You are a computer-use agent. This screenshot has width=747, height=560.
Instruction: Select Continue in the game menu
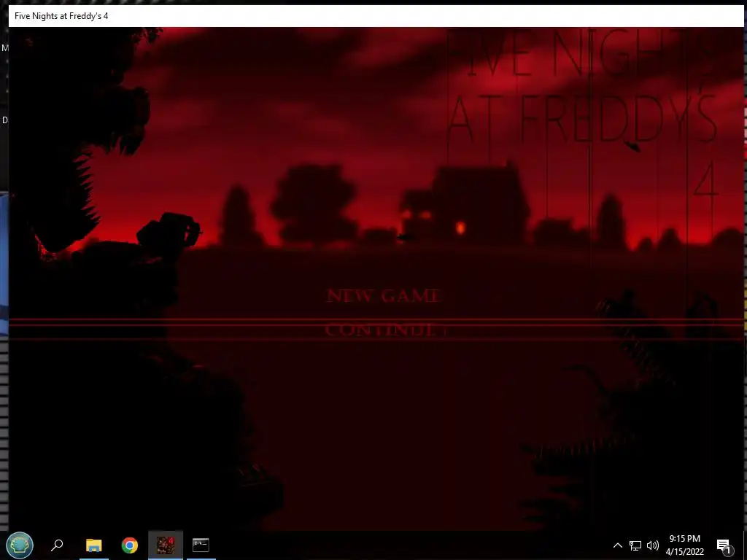point(381,330)
